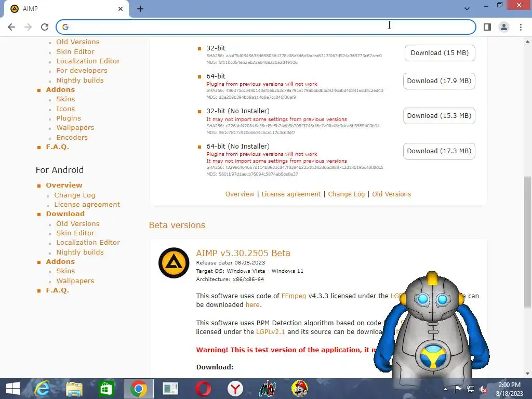Open Localization Editor in the top sidebar list
The image size is (532, 399).
(x=88, y=61)
